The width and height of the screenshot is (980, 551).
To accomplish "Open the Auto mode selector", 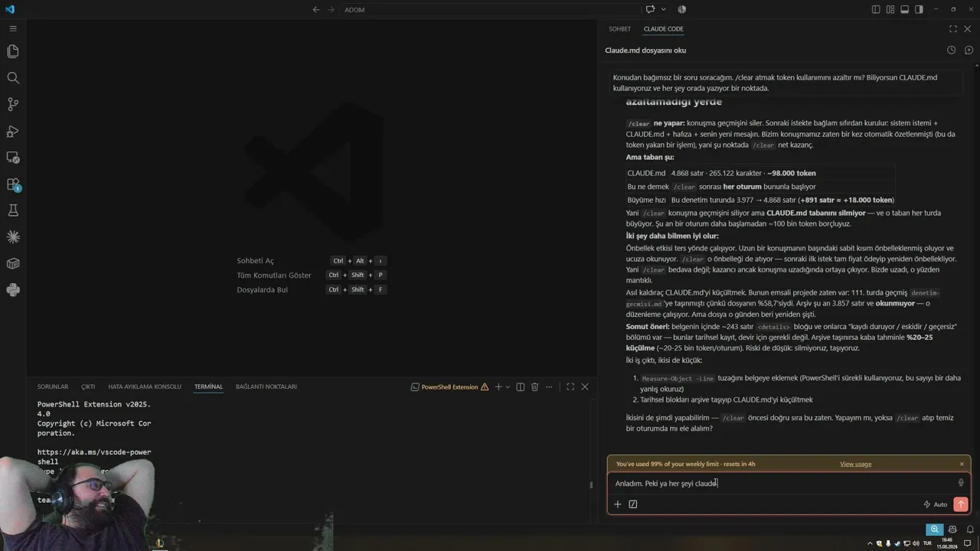I will (936, 504).
